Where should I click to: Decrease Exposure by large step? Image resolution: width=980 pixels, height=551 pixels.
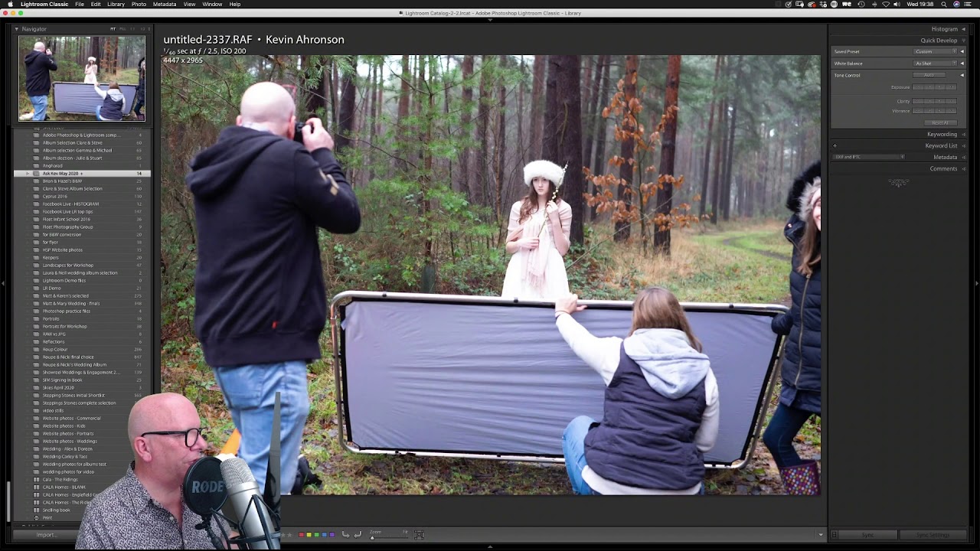(x=918, y=87)
